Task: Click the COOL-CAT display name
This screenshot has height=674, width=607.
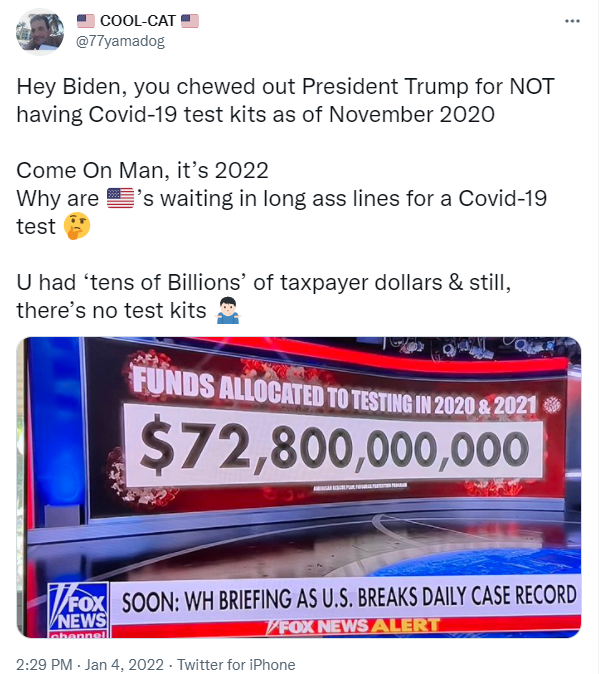Action: point(138,21)
